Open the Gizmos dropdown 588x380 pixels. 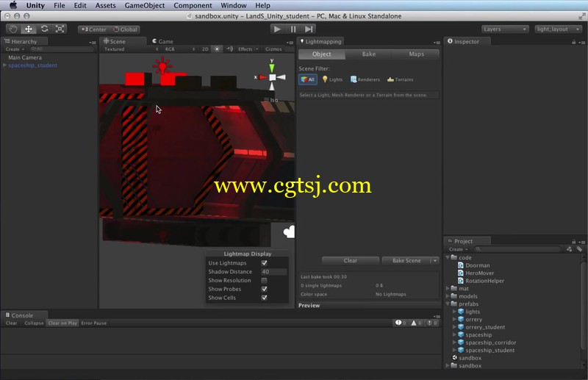[x=273, y=49]
